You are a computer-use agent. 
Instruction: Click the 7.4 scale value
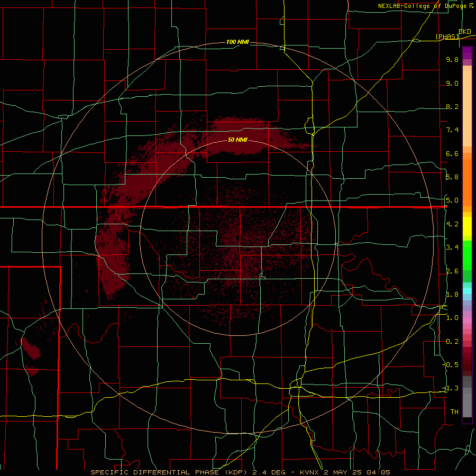[452, 130]
